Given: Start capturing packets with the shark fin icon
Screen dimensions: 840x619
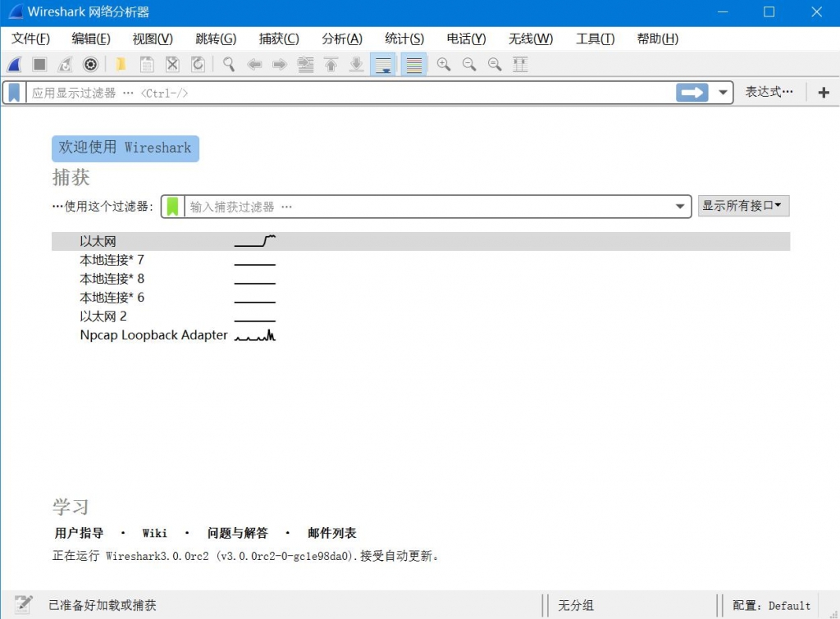Looking at the screenshot, I should click(15, 65).
